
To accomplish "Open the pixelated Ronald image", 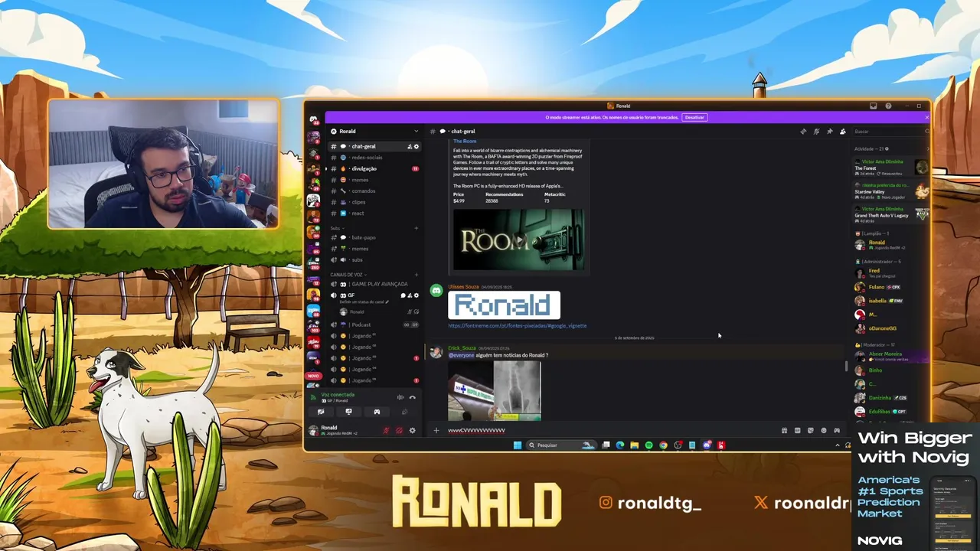I will pos(504,305).
